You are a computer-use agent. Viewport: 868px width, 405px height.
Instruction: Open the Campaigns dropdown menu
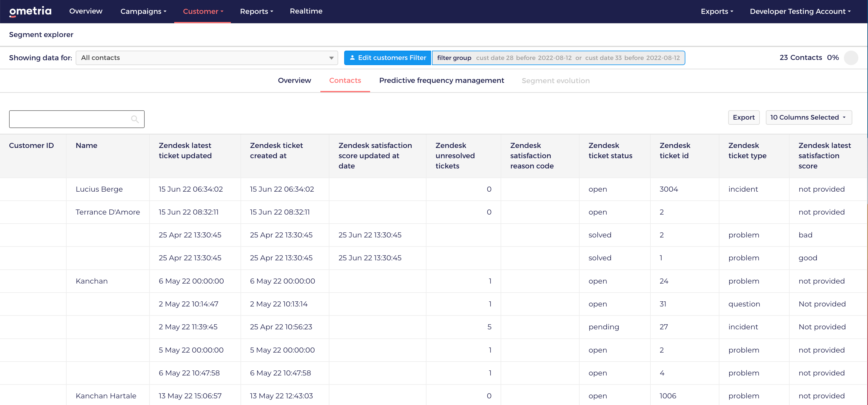tap(143, 11)
